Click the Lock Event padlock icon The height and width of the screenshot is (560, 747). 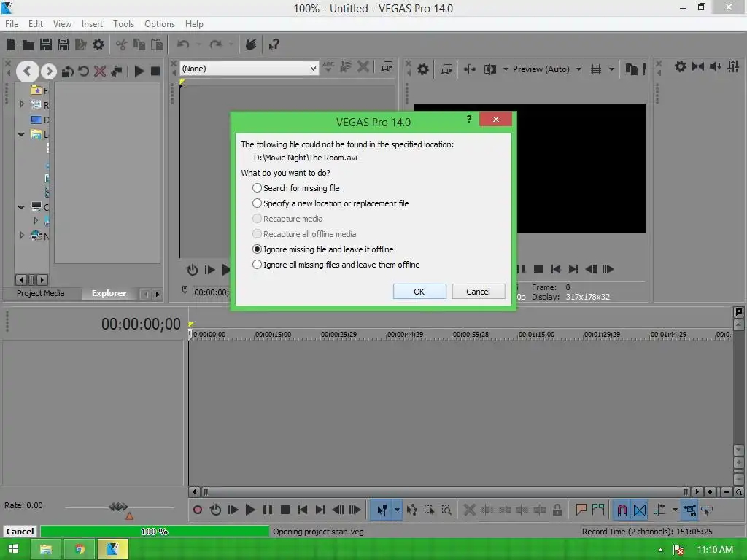click(x=557, y=510)
